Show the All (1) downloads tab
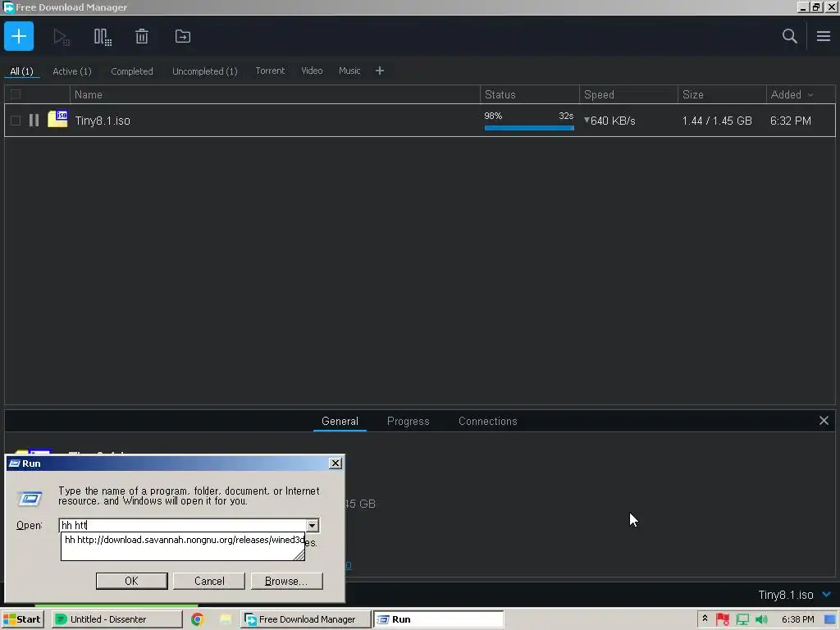The image size is (840, 630). click(21, 71)
